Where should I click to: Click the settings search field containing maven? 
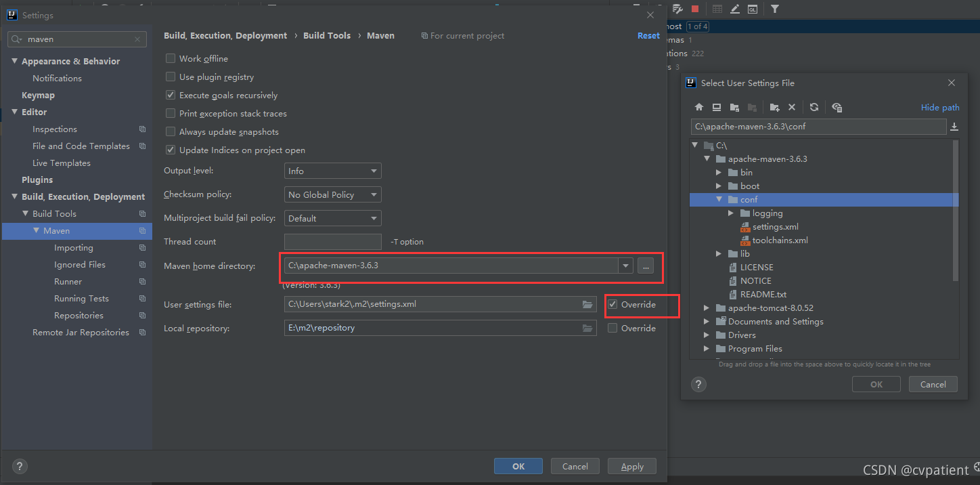(x=77, y=39)
